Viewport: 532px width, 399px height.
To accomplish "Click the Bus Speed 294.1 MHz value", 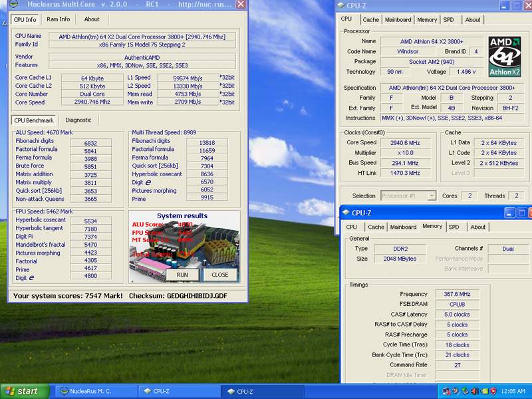I will point(405,163).
